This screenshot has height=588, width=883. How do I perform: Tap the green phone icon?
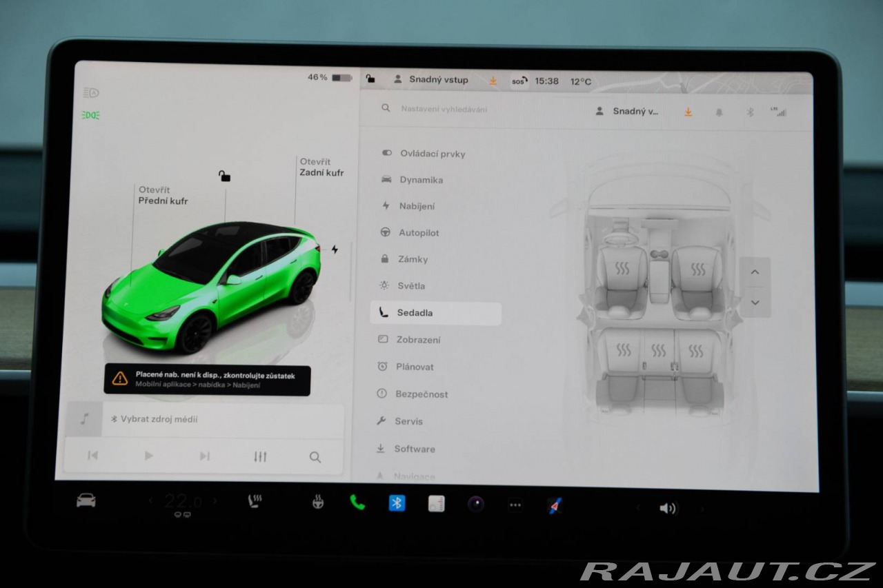pyautogui.click(x=357, y=503)
